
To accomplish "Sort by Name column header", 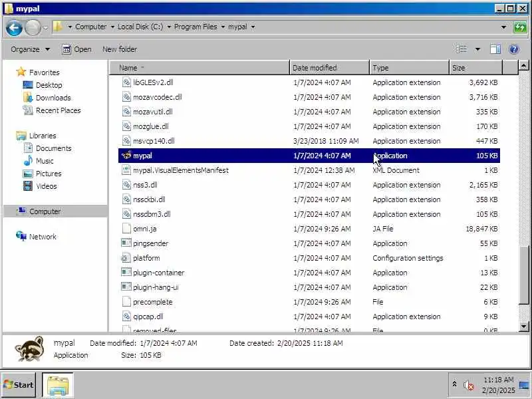I will (199, 68).
